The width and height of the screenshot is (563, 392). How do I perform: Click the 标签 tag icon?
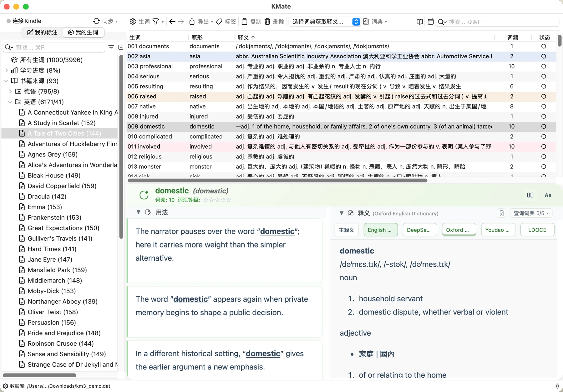(219, 22)
